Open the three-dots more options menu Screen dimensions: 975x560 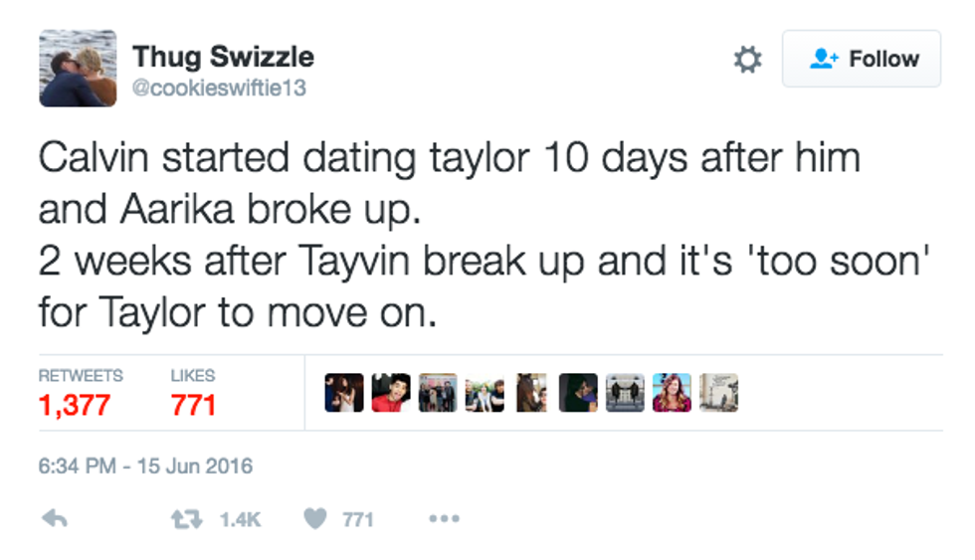click(x=443, y=518)
